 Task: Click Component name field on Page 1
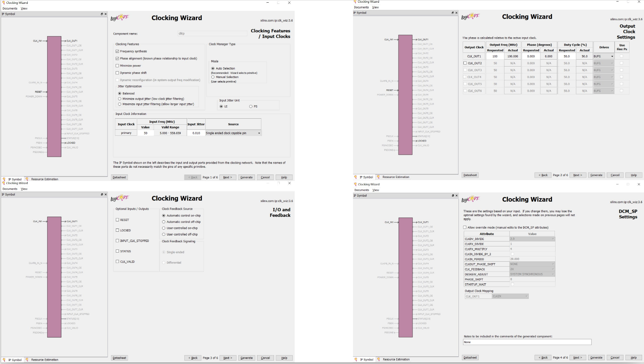[x=212, y=33]
